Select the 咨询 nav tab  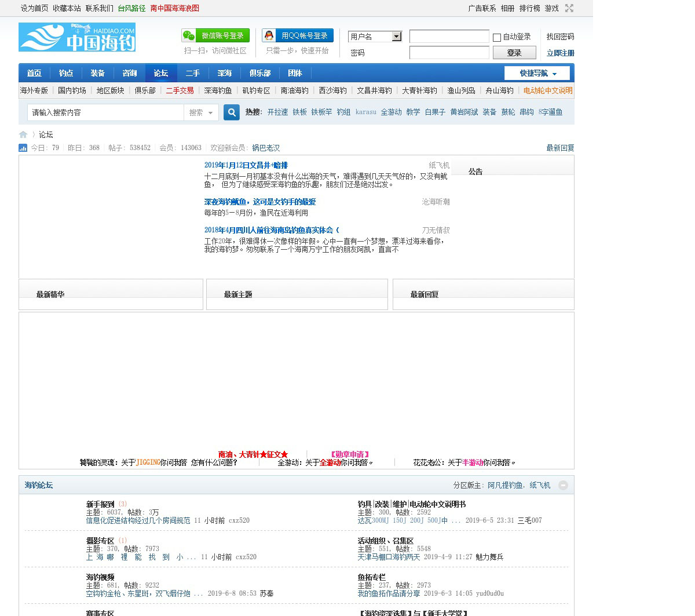point(130,73)
